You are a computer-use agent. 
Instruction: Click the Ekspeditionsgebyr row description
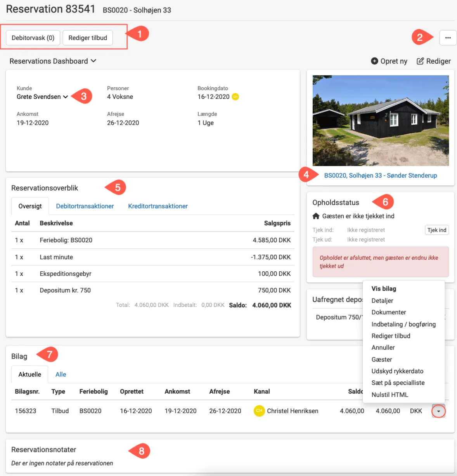pyautogui.click(x=66, y=274)
